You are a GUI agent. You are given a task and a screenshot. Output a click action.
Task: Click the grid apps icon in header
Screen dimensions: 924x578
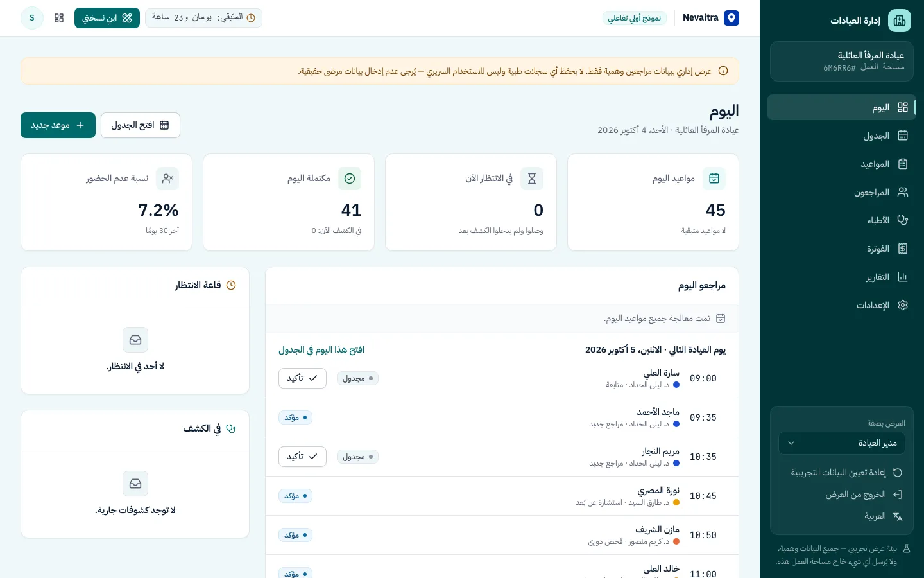click(x=59, y=18)
